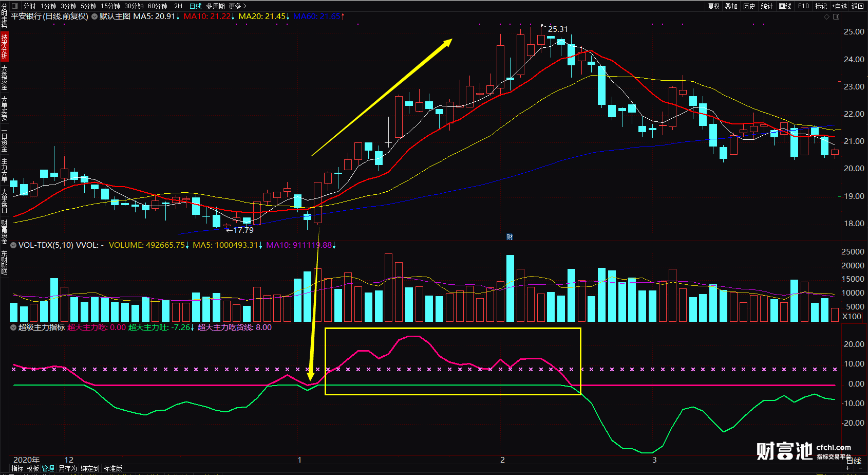Expand the 超级主力指标 indicator dropdown
This screenshot has height=475, width=868.
point(13,327)
